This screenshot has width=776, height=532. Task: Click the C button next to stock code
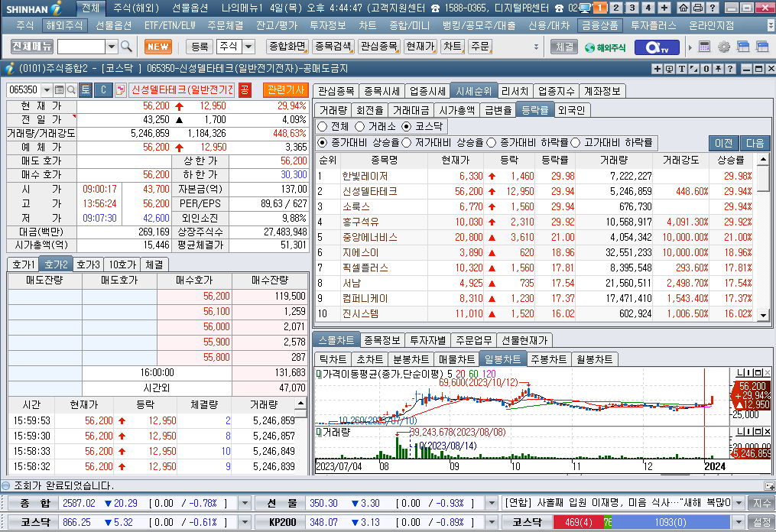pos(103,89)
